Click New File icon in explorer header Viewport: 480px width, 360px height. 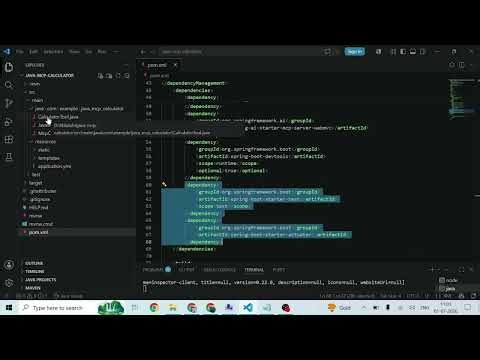[100, 76]
